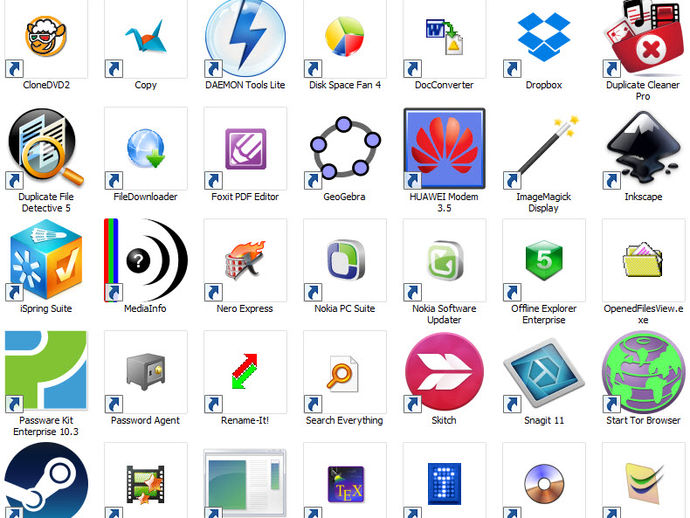This screenshot has height=518, width=690.
Task: Click the 'Start Tor Browser' label text
Action: pyautogui.click(x=643, y=420)
